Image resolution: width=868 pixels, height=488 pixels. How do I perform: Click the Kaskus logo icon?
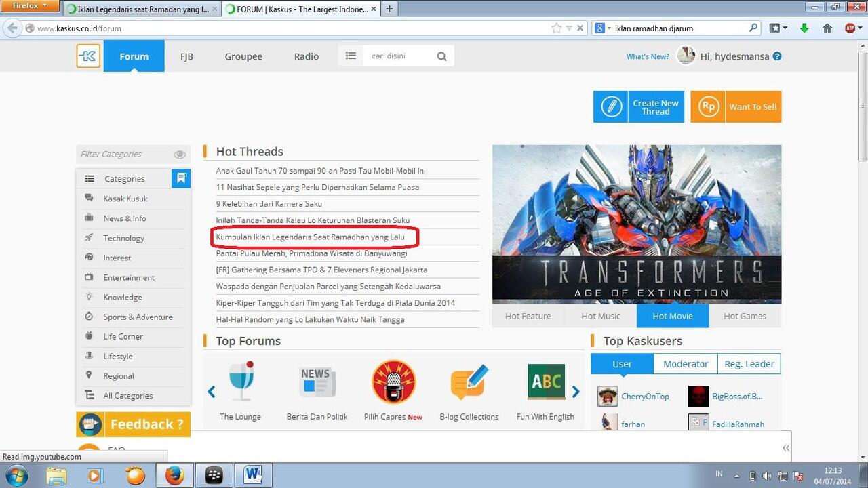[x=88, y=56]
